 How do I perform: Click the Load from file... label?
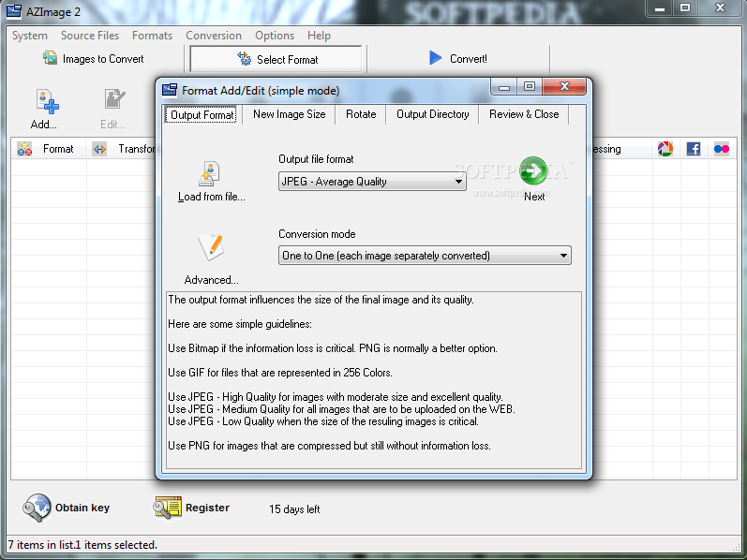coord(212,197)
